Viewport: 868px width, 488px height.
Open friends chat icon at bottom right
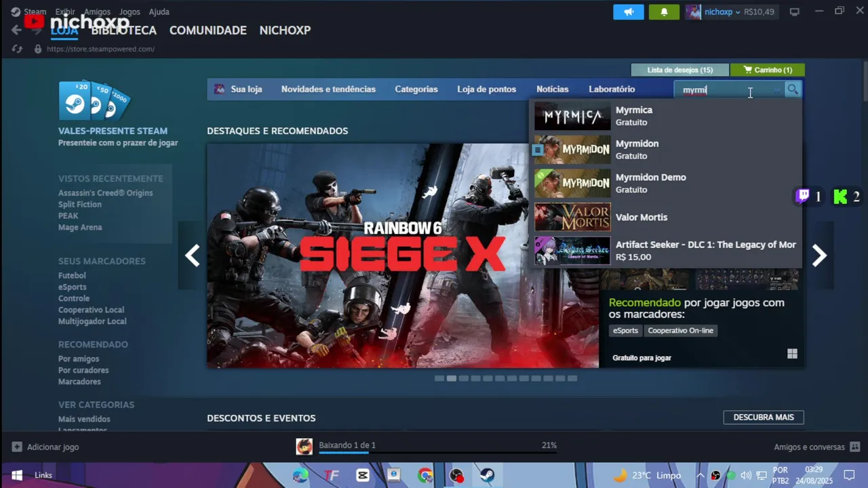tap(854, 447)
